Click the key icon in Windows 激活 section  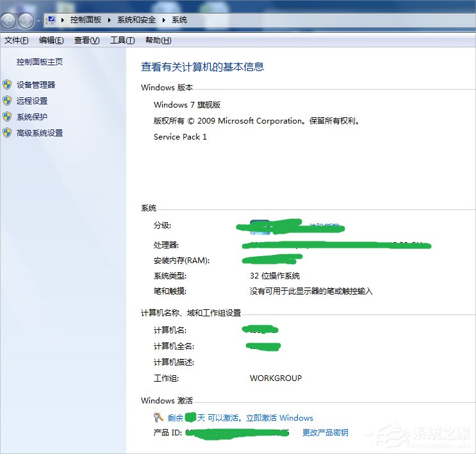pyautogui.click(x=159, y=418)
